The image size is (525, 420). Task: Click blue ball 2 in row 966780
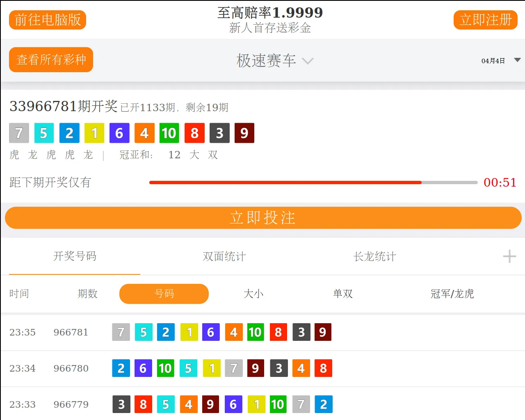tap(121, 368)
